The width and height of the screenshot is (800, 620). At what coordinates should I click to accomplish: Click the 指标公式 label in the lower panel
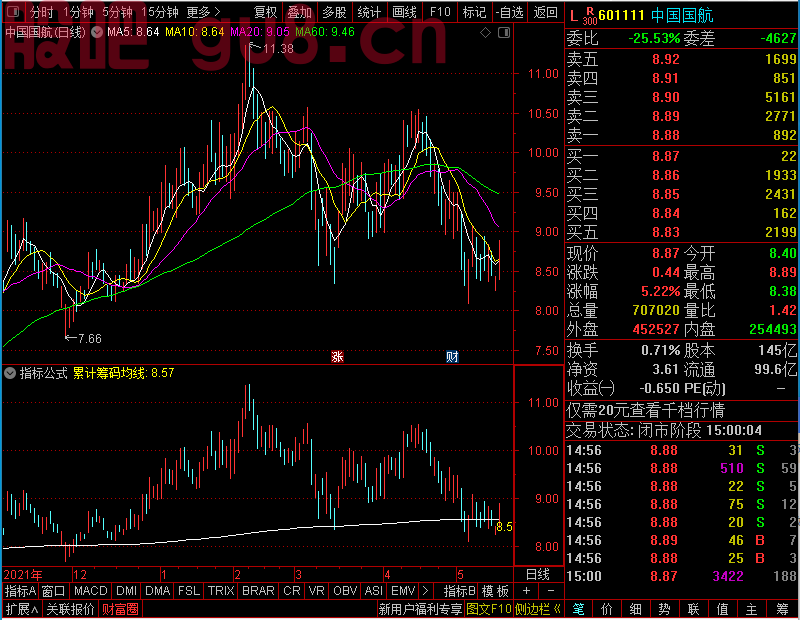click(43, 373)
